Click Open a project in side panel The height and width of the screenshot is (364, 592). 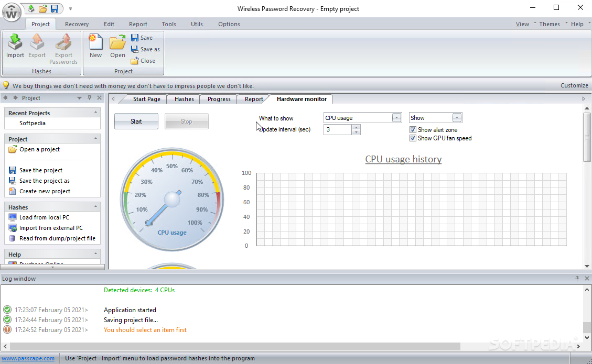click(x=35, y=149)
